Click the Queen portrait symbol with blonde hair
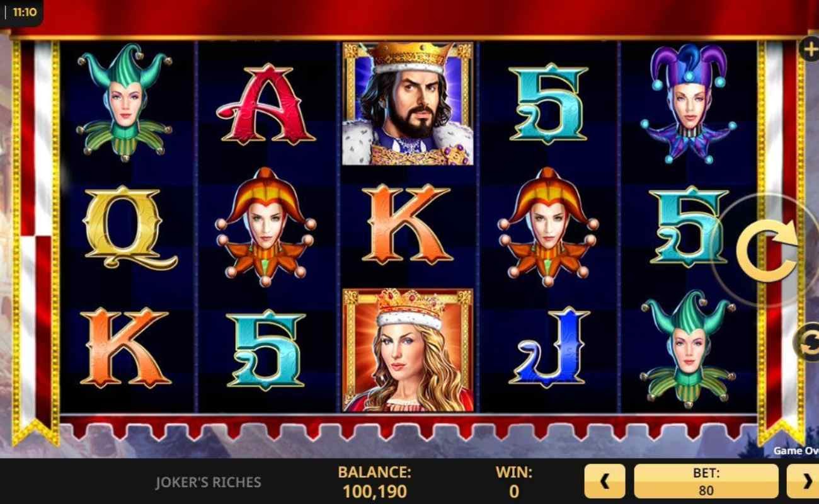Viewport: 819px width, 504px height. 407,350
